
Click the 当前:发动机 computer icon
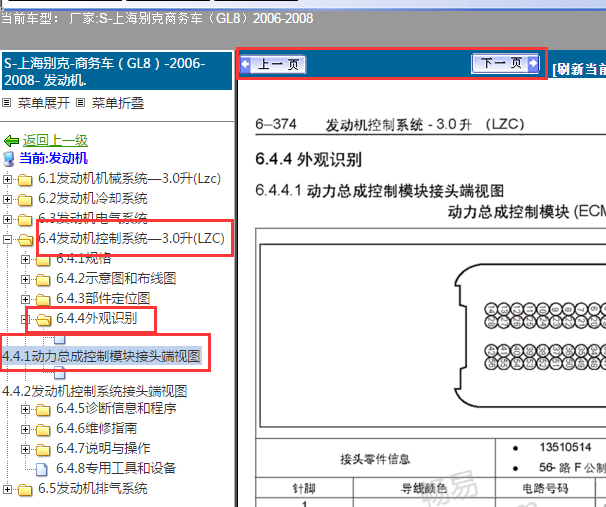[9, 159]
